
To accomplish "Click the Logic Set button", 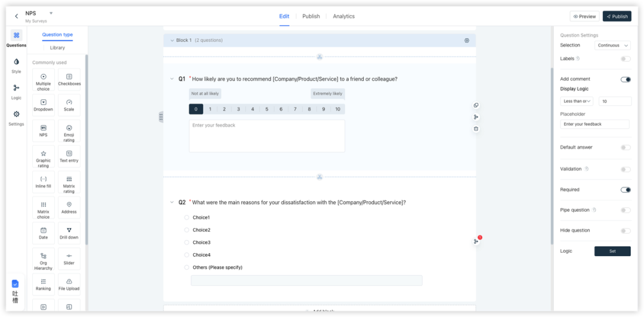I will pyautogui.click(x=612, y=251).
